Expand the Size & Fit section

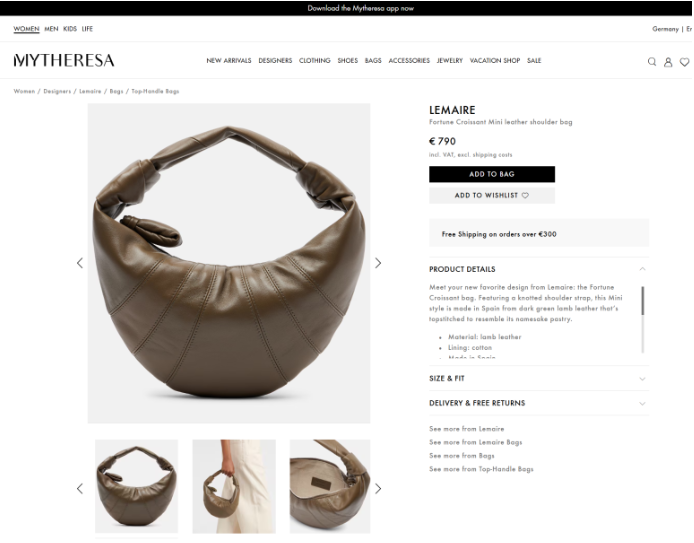539,378
